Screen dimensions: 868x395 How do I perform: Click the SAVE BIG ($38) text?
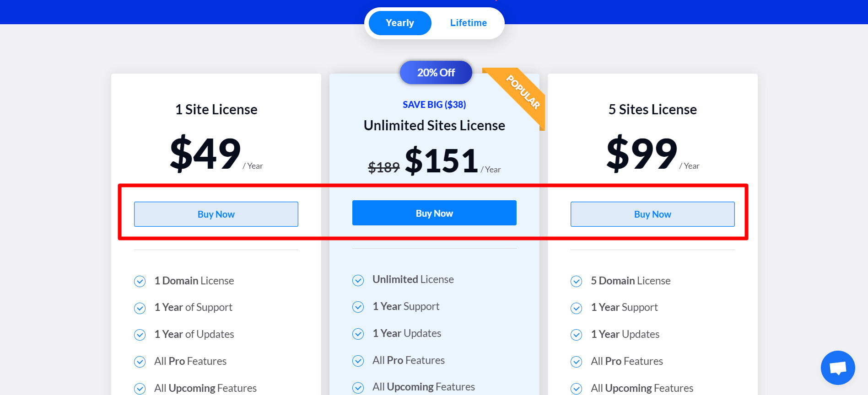point(434,104)
